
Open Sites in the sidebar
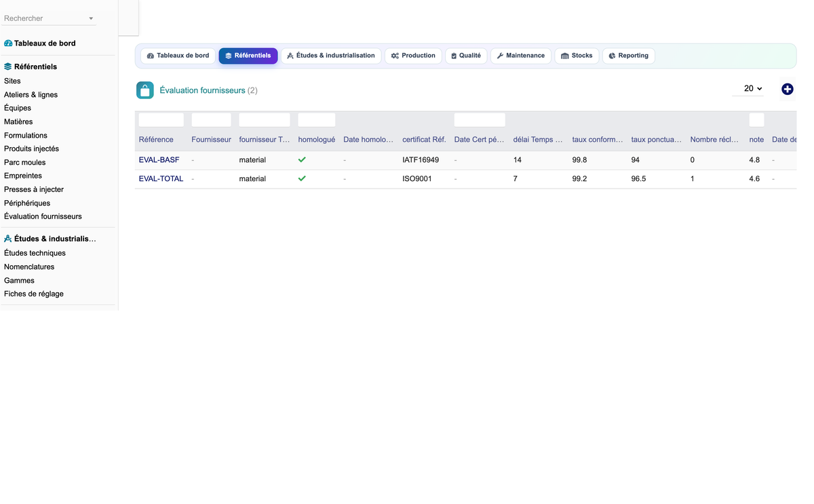[x=12, y=81]
